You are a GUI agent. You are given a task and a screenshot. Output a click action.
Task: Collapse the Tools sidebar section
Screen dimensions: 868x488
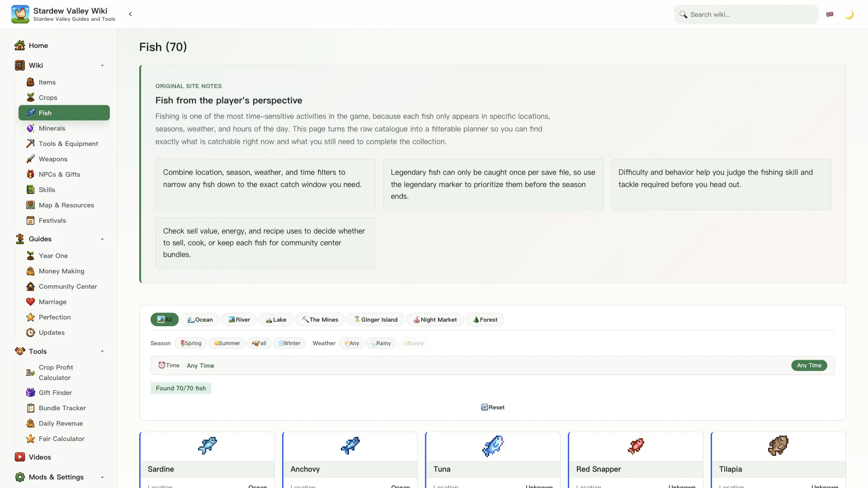(x=102, y=352)
